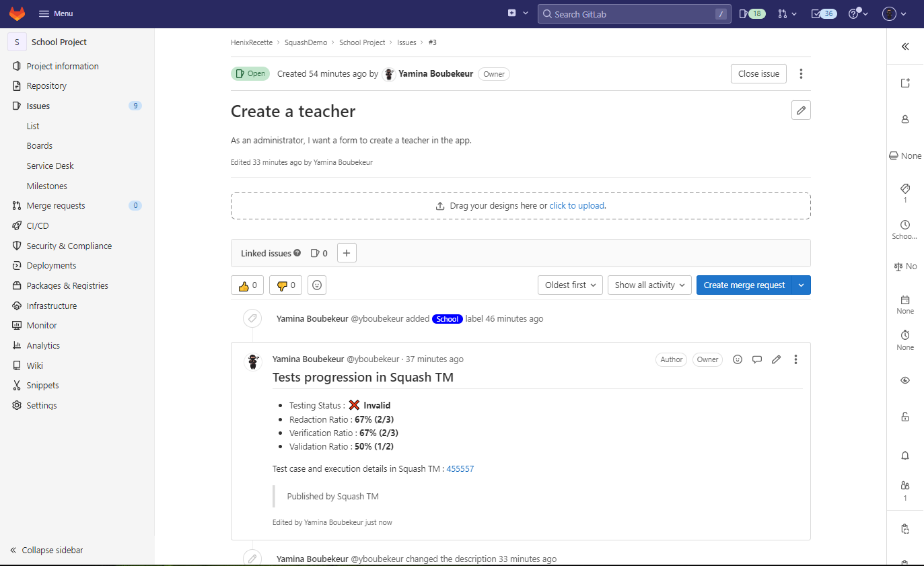This screenshot has height=566, width=924.
Task: Click the due date calendar icon in sidebar
Action: tap(904, 301)
